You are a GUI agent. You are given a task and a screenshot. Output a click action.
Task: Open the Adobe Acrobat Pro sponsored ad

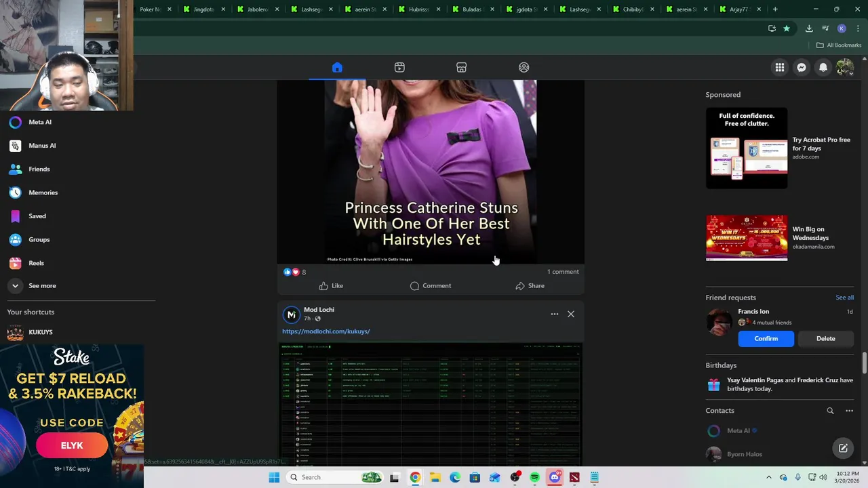[780, 148]
